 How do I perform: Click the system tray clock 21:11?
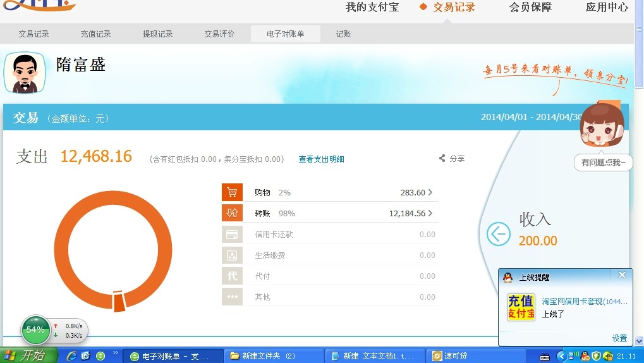click(x=626, y=357)
